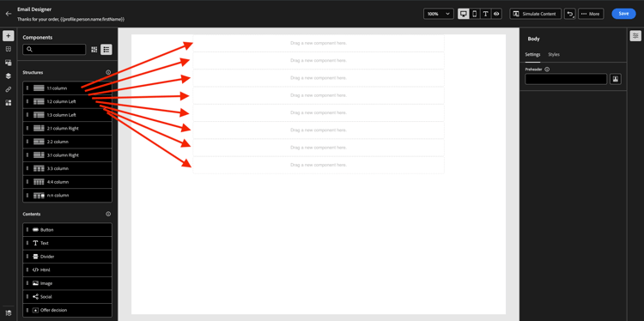The image size is (644, 321).
Task: Open the More options menu
Action: point(591,14)
